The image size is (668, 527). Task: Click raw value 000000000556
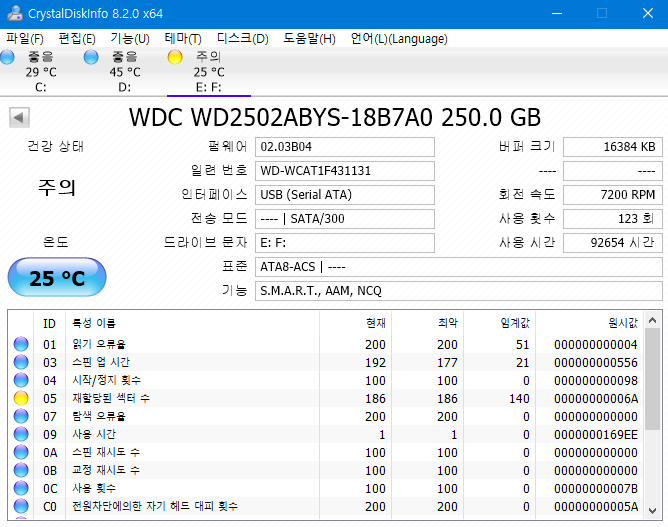pyautogui.click(x=596, y=363)
